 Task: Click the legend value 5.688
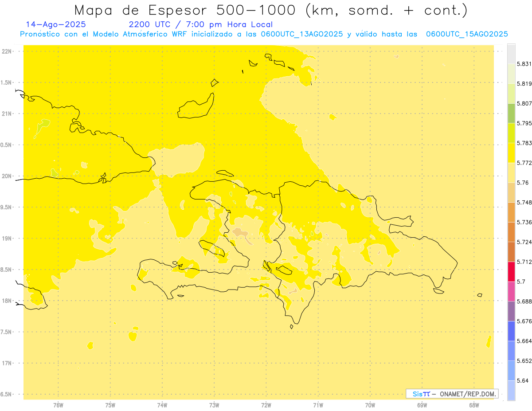[524, 301]
